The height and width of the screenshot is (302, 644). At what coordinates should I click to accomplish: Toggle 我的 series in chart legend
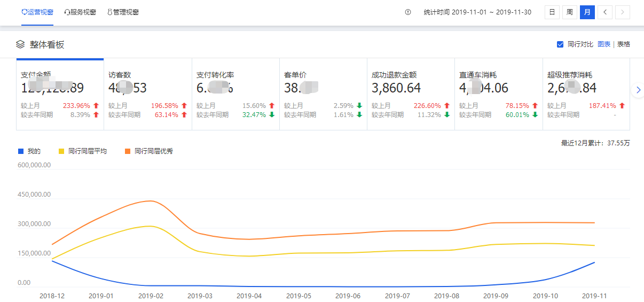29,151
